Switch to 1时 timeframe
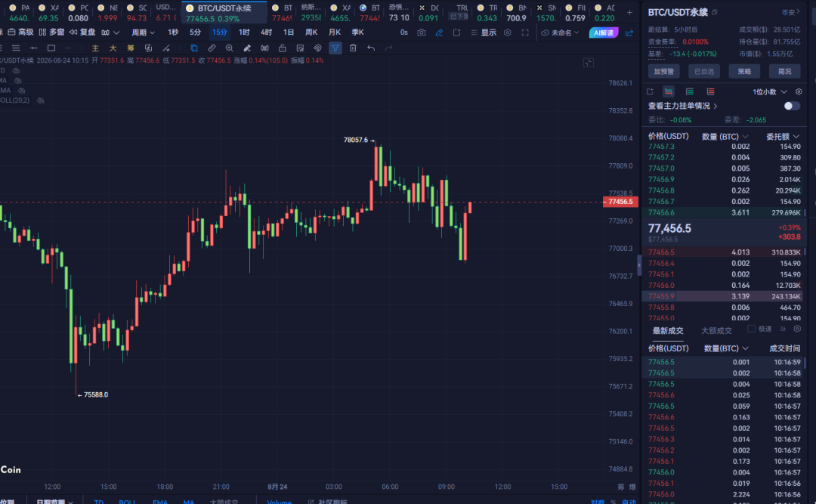Viewport: 816px width, 504px height. click(x=244, y=32)
